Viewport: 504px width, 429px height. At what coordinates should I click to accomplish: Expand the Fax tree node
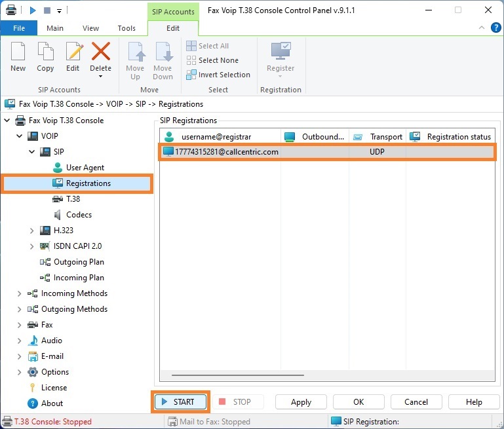19,325
